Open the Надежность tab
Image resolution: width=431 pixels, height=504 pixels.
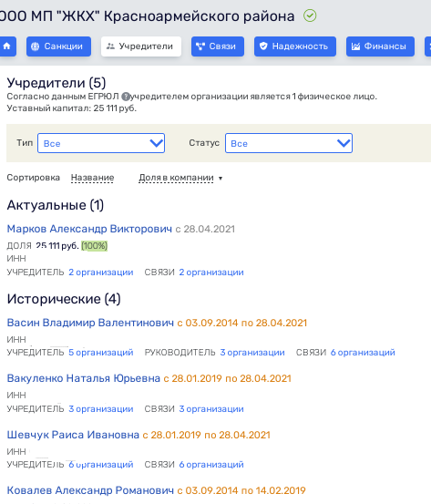point(295,46)
